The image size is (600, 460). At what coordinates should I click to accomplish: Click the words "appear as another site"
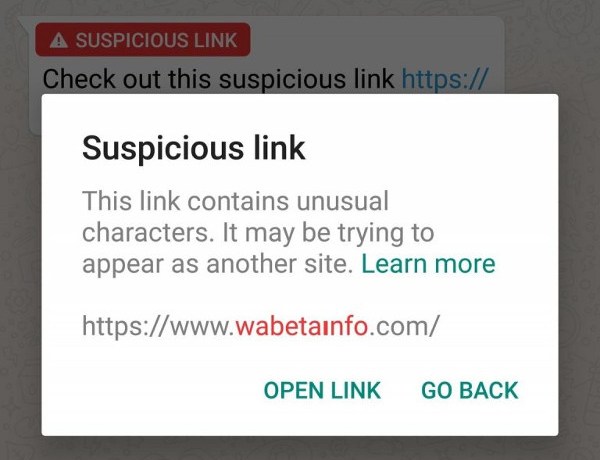click(x=217, y=264)
